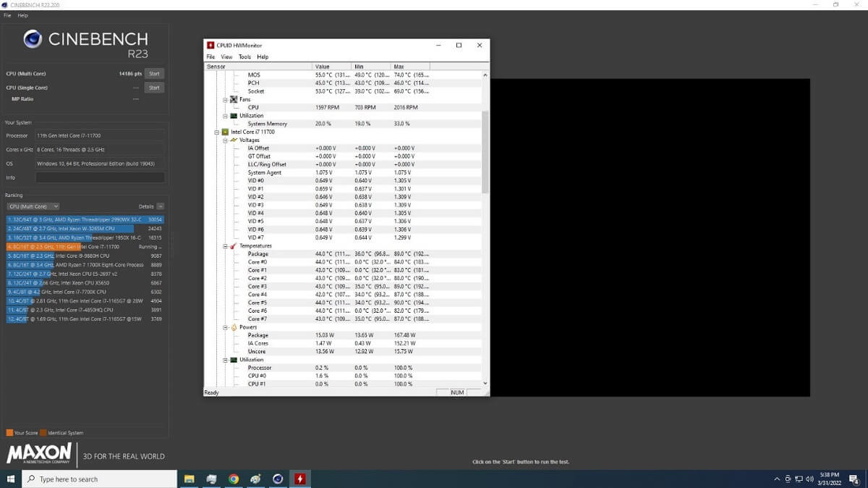Image resolution: width=868 pixels, height=488 pixels.
Task: Start the CPU (Single Core) test
Action: point(153,88)
